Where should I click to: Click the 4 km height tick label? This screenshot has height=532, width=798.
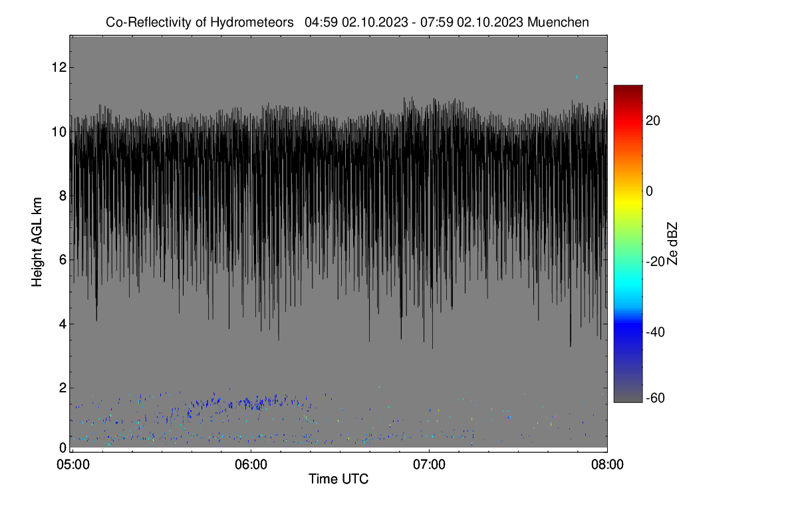(x=62, y=324)
